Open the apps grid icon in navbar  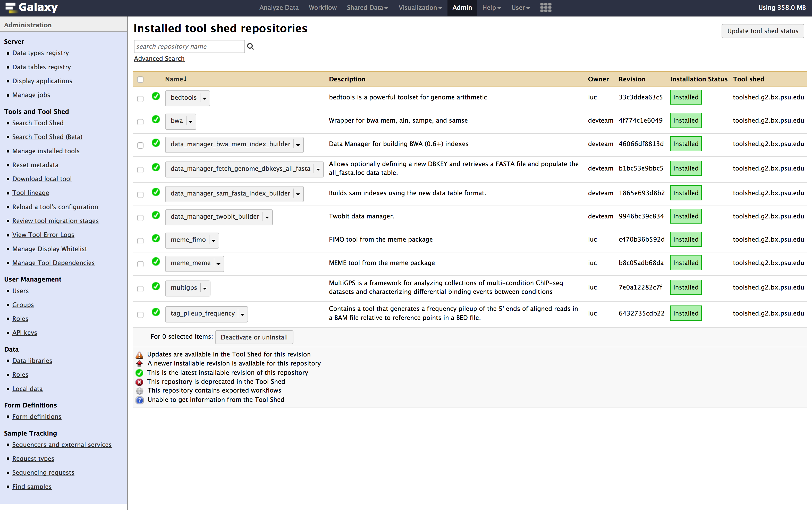coord(545,7)
